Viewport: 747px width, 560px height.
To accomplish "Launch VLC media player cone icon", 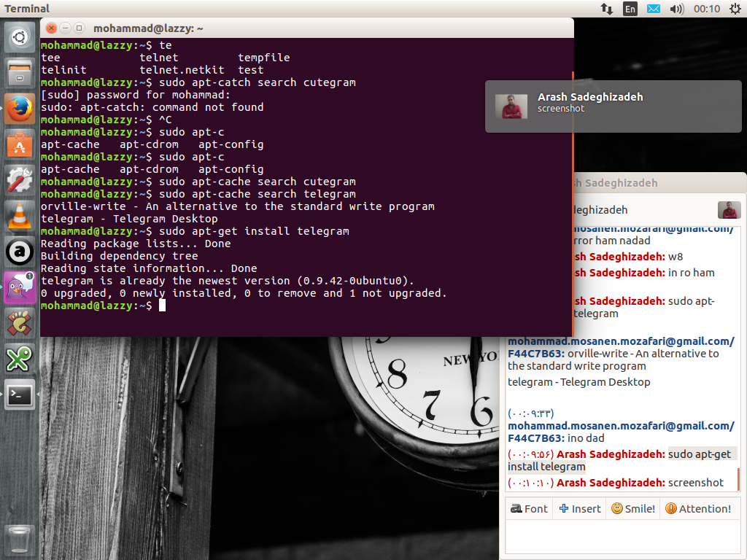I will (x=20, y=216).
